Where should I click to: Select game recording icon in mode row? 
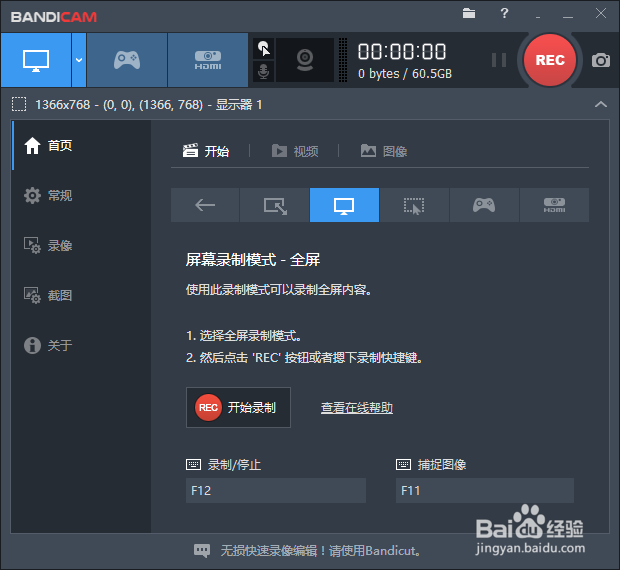484,205
